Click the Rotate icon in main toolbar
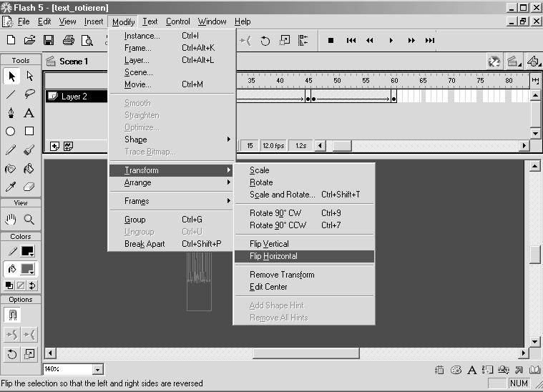The width and height of the screenshot is (543, 392). click(265, 41)
